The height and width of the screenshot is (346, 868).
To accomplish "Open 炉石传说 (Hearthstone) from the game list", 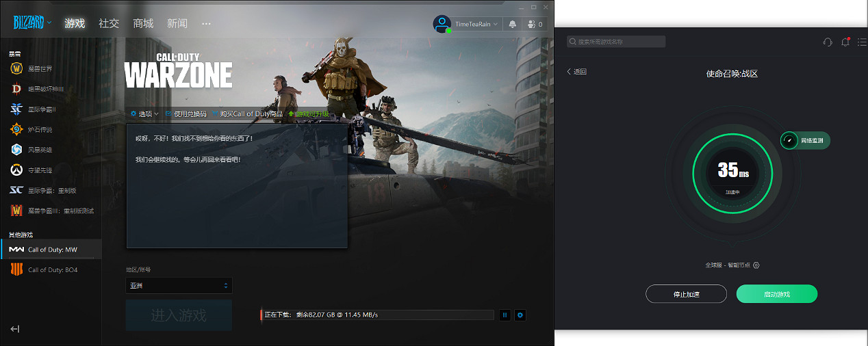I will 40,129.
